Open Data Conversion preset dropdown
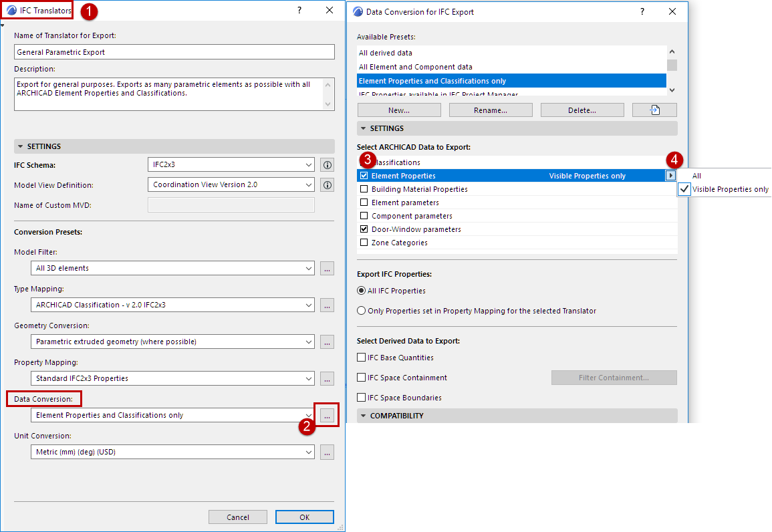The image size is (772, 532). click(x=172, y=415)
